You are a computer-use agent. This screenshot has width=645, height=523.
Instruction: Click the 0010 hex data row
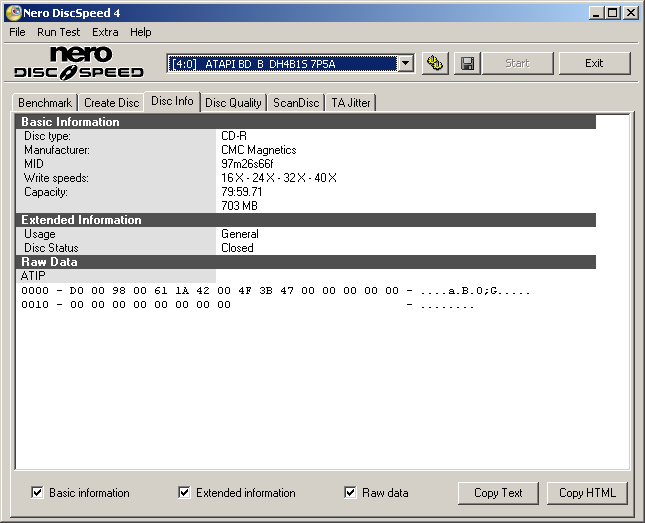click(x=248, y=305)
